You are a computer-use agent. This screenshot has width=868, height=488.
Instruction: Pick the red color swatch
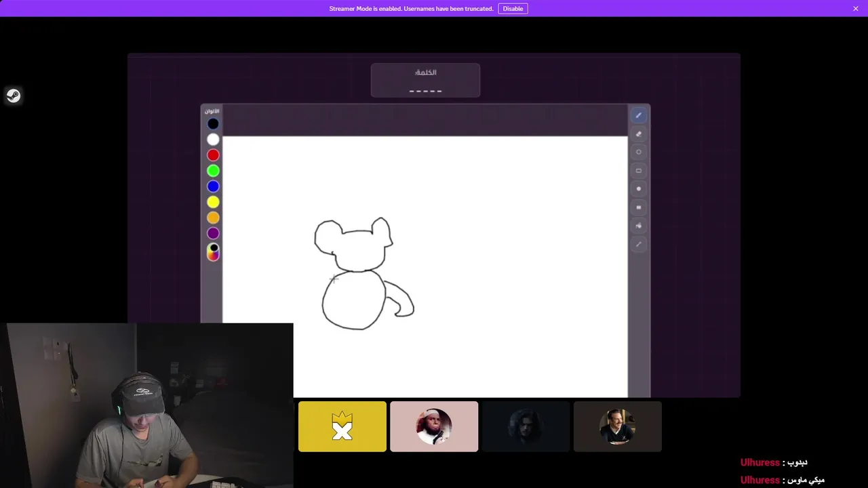click(x=213, y=155)
